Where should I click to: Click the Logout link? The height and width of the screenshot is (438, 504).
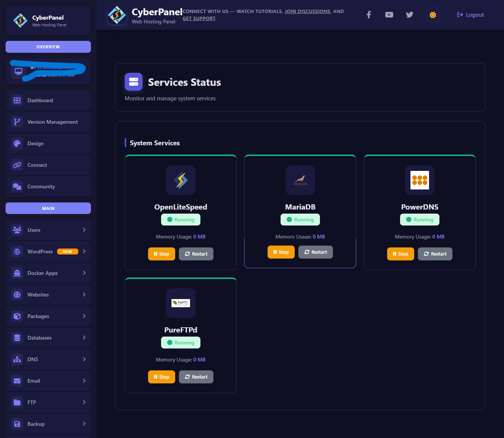[x=470, y=15]
